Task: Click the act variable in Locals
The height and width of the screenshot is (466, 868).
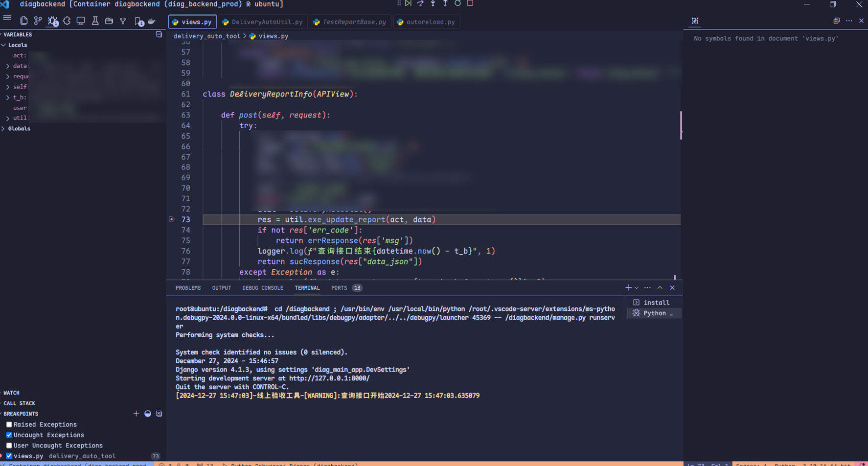Action: (x=20, y=55)
